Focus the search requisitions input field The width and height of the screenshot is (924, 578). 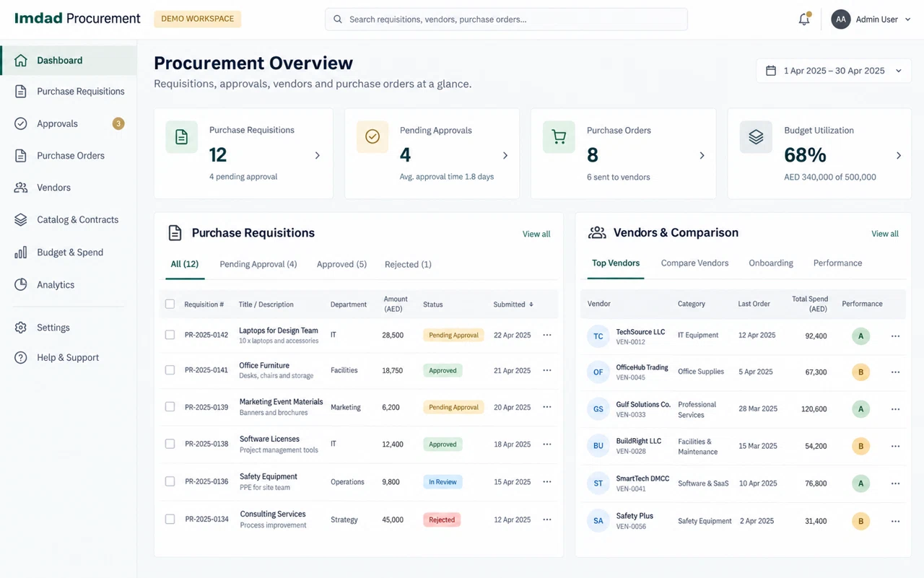[x=506, y=19]
